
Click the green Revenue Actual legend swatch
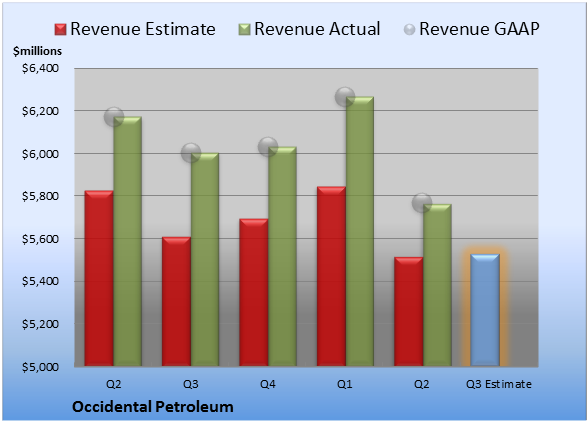coord(244,29)
